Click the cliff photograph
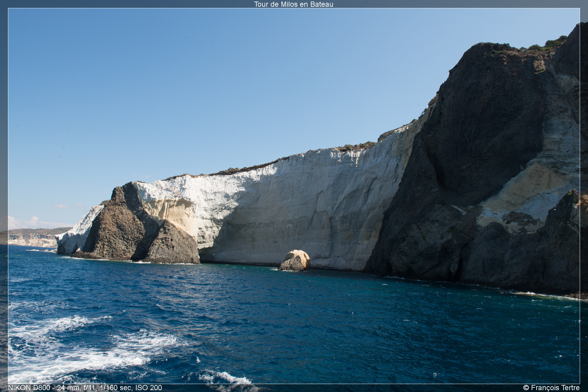588x392 pixels. 294,196
